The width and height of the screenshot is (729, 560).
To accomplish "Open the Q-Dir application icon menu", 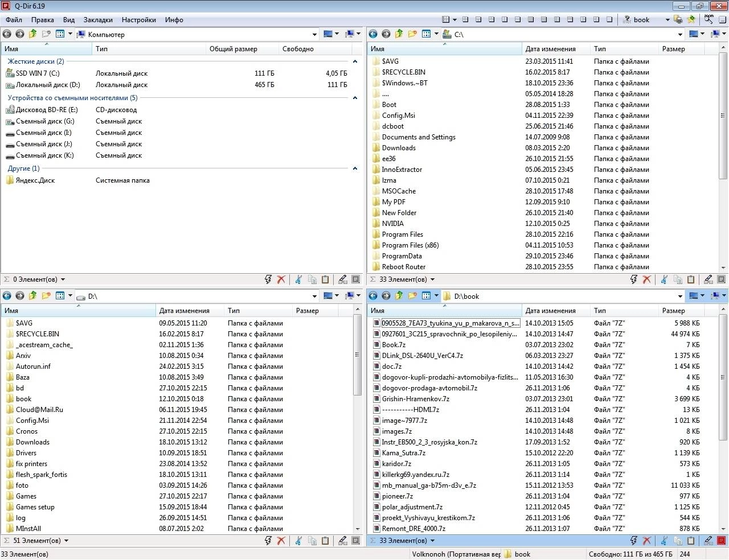I will coord(6,6).
